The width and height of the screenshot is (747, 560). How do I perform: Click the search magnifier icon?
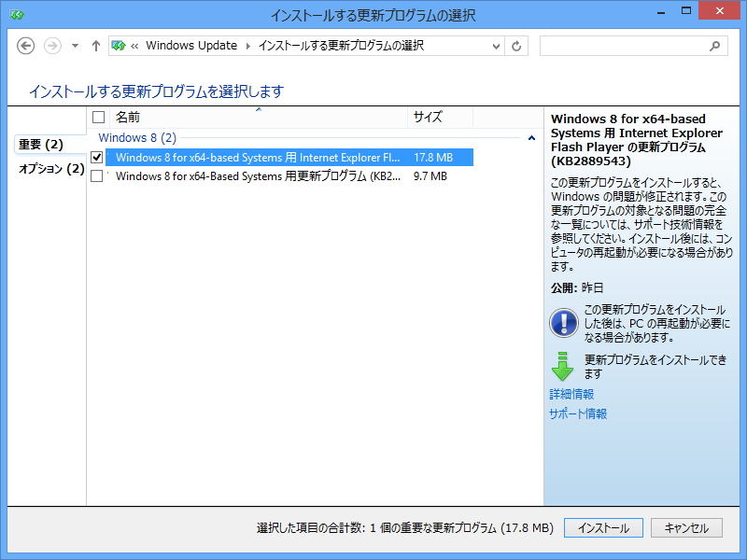click(x=714, y=45)
